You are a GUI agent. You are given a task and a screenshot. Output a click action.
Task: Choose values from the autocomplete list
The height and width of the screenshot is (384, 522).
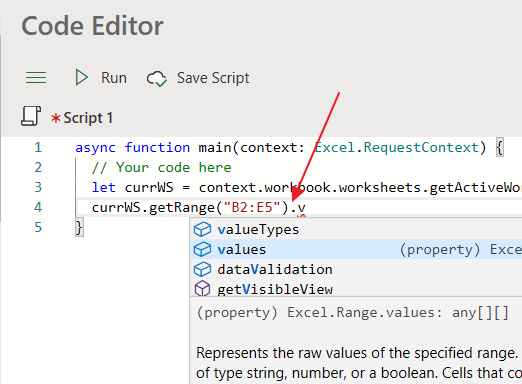click(356, 249)
